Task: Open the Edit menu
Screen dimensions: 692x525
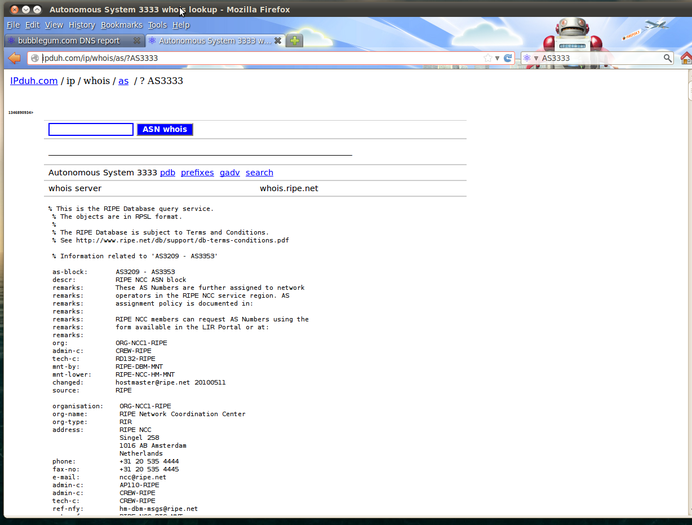Action: (x=32, y=25)
